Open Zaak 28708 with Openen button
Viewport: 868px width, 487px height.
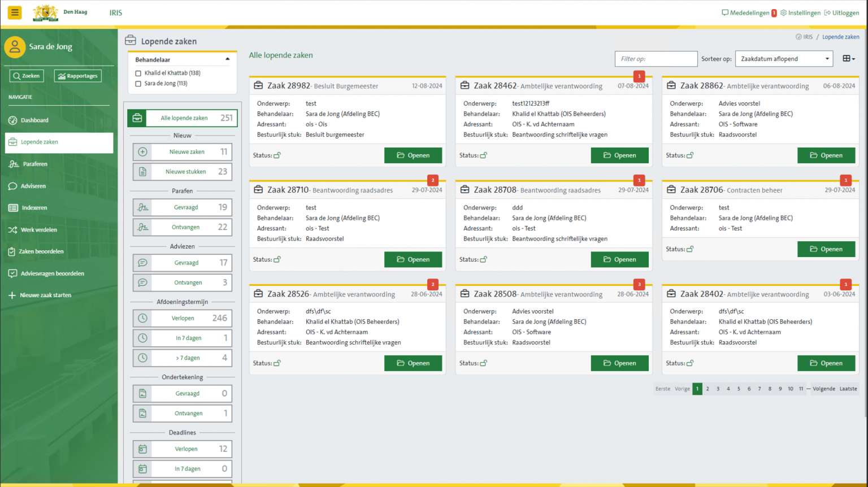(619, 259)
